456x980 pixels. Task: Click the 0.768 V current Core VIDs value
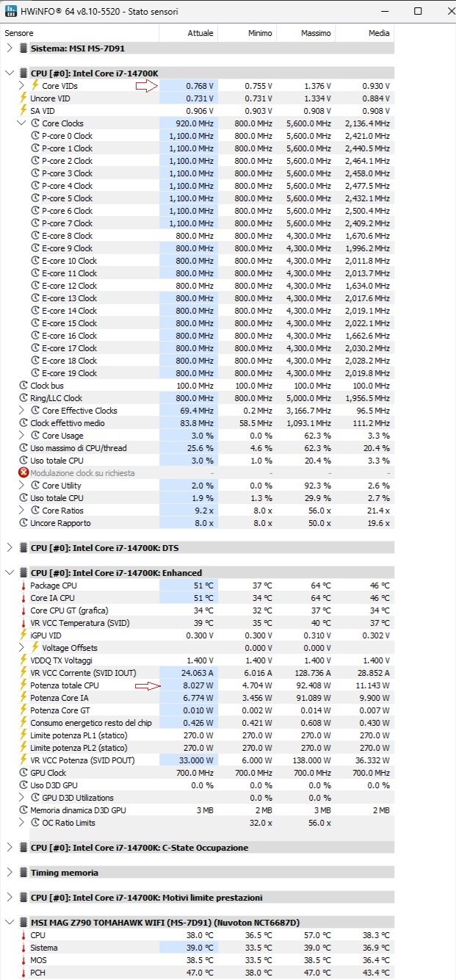pyautogui.click(x=200, y=85)
